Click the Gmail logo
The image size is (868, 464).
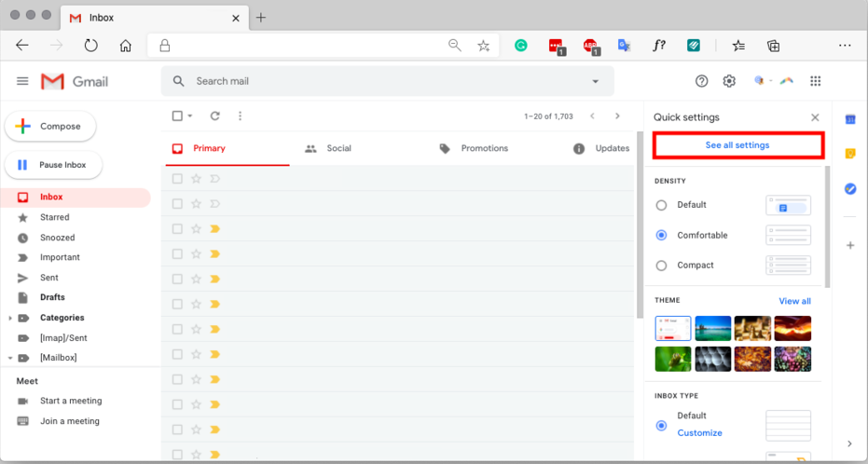pyautogui.click(x=75, y=82)
